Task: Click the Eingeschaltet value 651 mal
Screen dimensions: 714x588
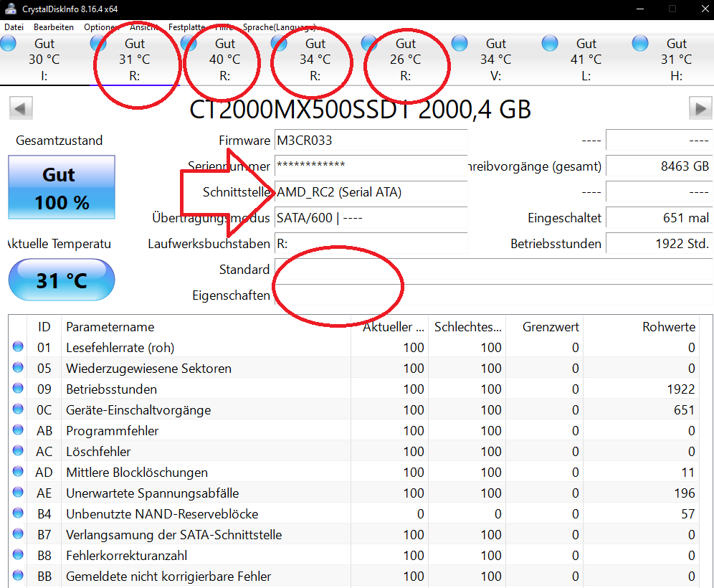Action: [659, 218]
